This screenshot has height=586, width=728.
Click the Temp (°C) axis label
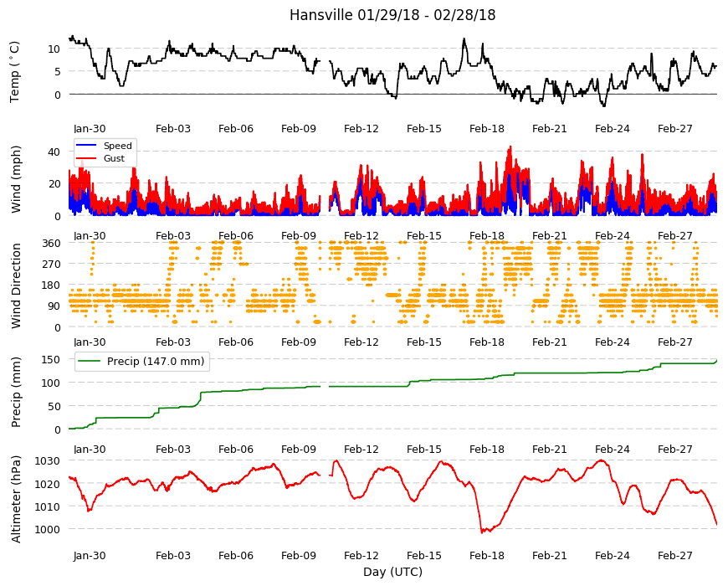point(15,72)
